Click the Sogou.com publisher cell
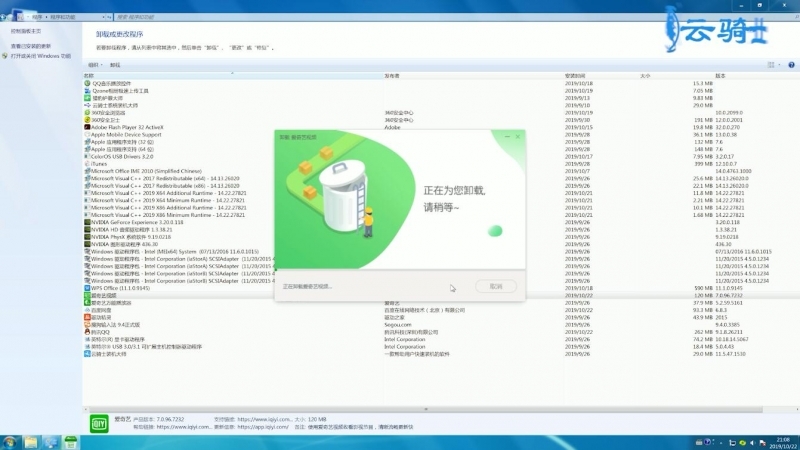 pos(397,324)
